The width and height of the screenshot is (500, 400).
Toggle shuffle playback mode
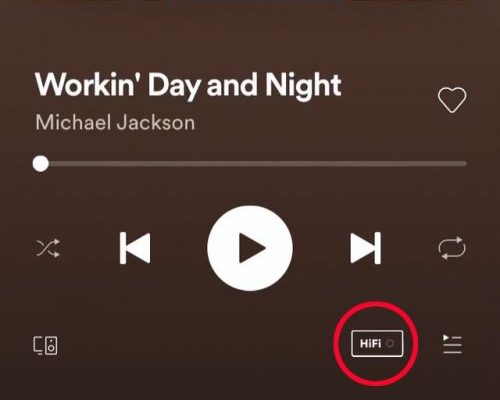[x=48, y=248]
